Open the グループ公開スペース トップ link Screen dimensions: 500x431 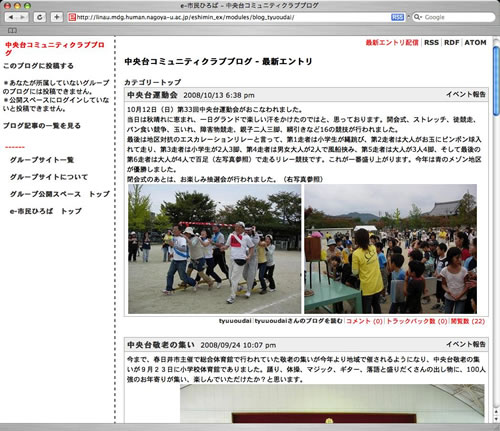click(60, 194)
